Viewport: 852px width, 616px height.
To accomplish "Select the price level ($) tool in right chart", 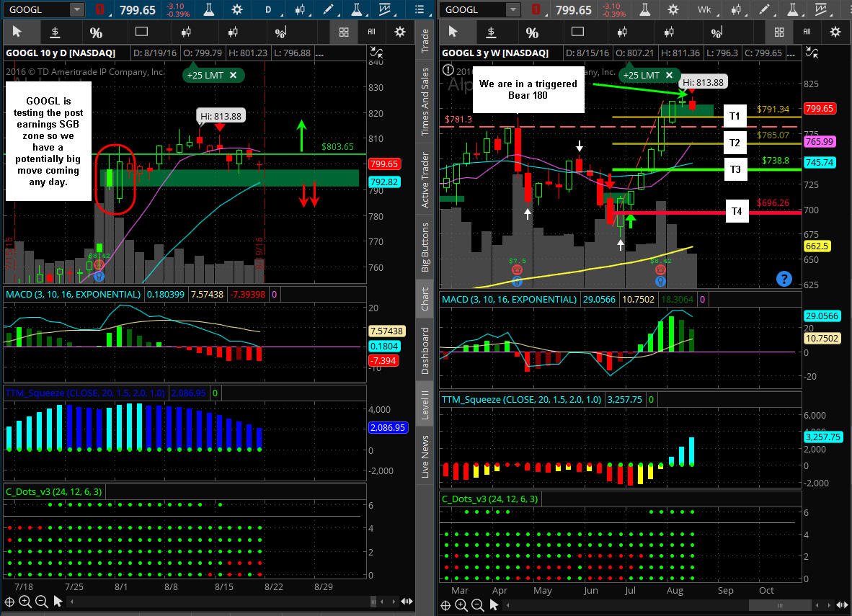I will point(491,32).
